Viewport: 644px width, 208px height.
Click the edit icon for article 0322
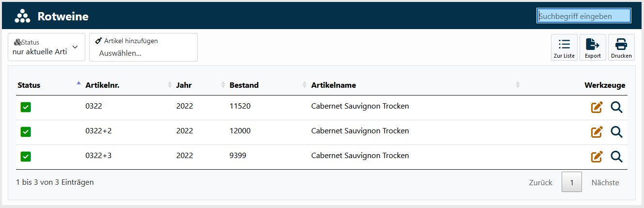(x=597, y=107)
